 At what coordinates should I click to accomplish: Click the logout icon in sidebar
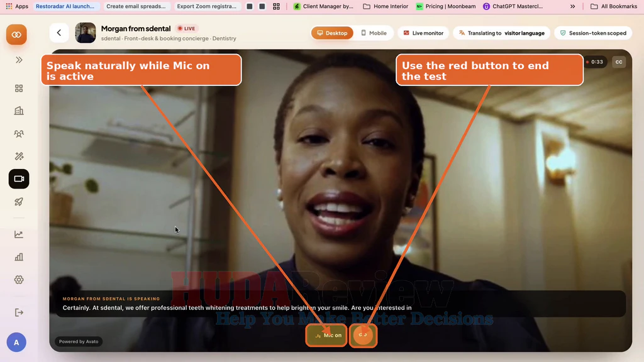(19, 313)
